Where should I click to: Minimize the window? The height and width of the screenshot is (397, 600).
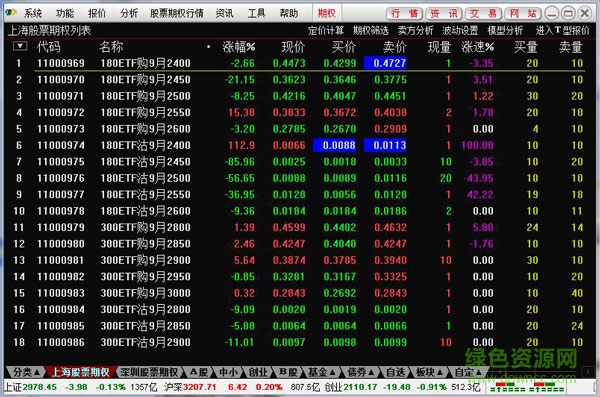551,14
